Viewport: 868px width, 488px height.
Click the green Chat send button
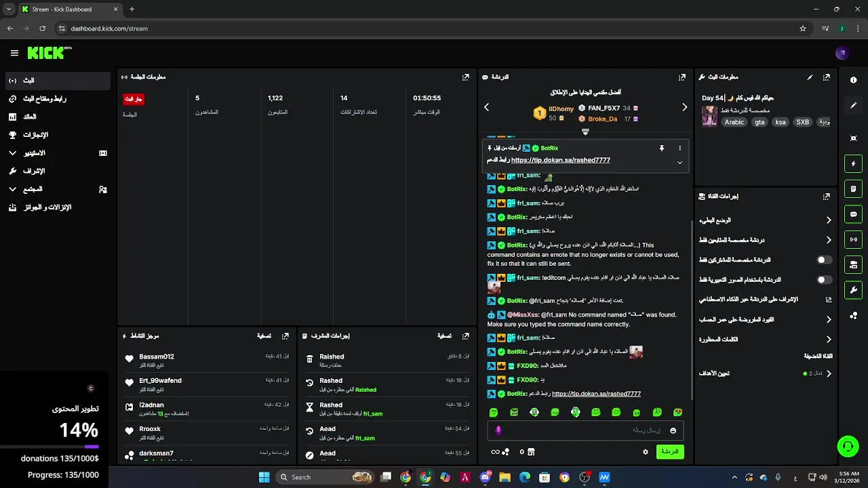[670, 451]
